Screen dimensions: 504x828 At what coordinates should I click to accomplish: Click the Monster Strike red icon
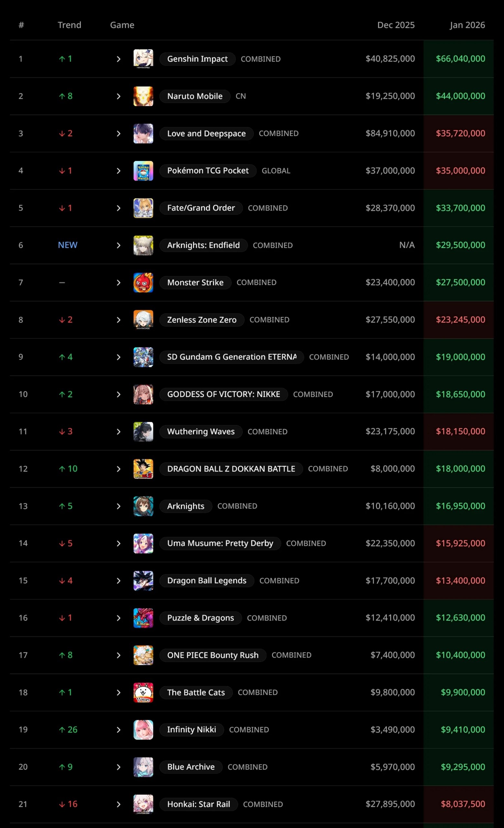(143, 283)
